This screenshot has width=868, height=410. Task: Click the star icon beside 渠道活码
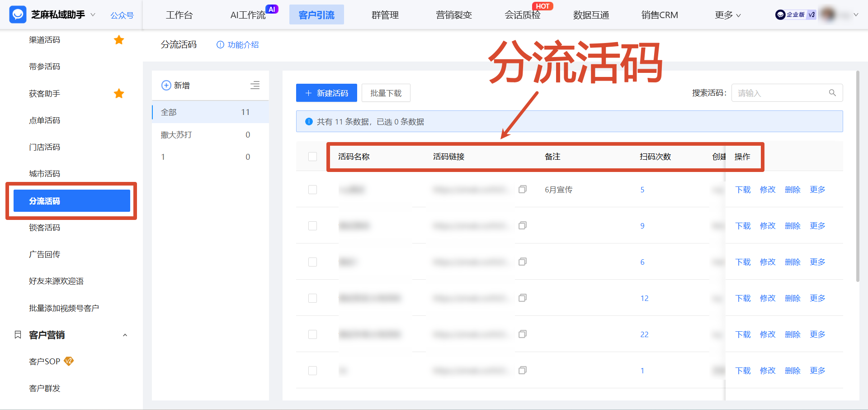[x=119, y=40]
